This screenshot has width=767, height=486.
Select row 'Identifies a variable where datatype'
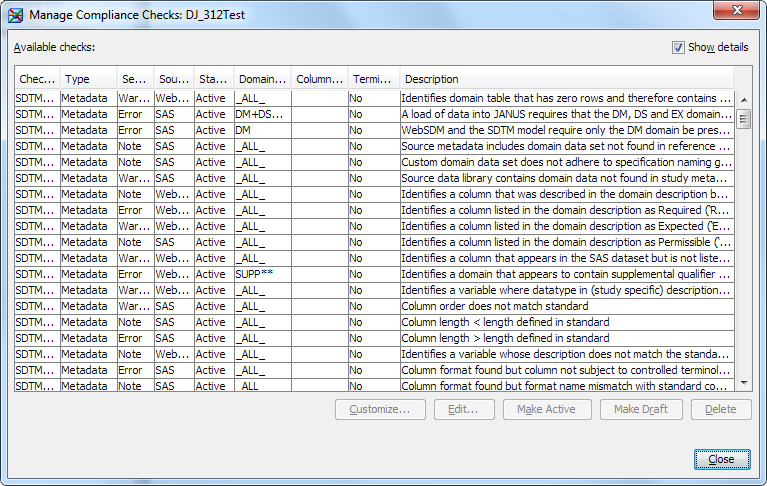(x=374, y=290)
